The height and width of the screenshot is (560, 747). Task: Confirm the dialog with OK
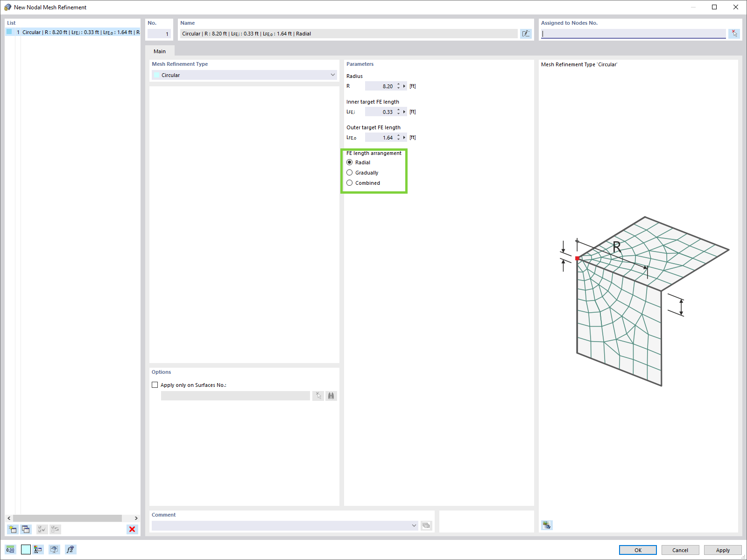pyautogui.click(x=637, y=550)
